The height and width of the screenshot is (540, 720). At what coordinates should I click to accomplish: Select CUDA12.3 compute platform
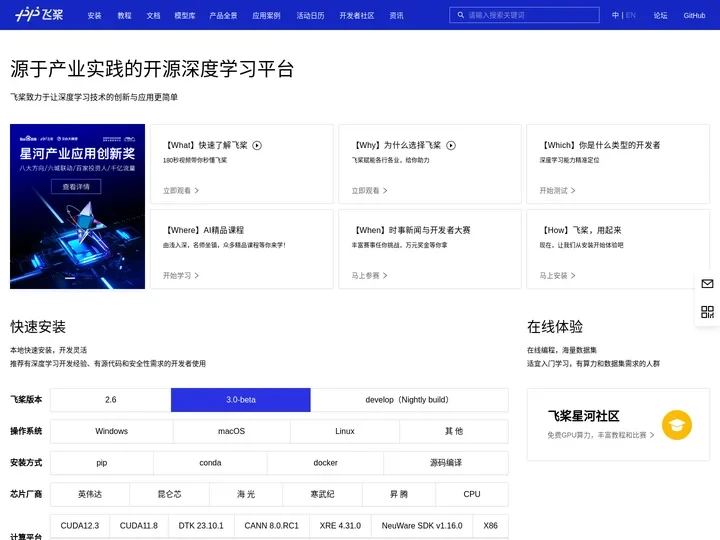point(80,526)
